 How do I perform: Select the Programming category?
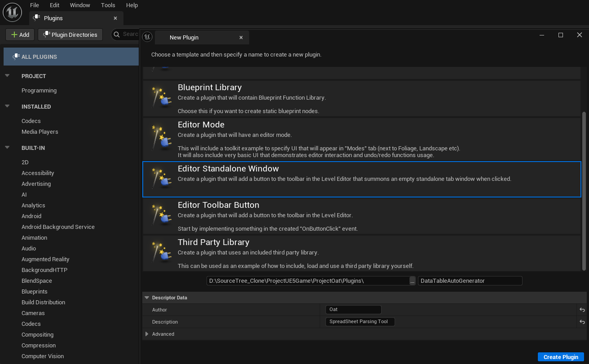[39, 90]
